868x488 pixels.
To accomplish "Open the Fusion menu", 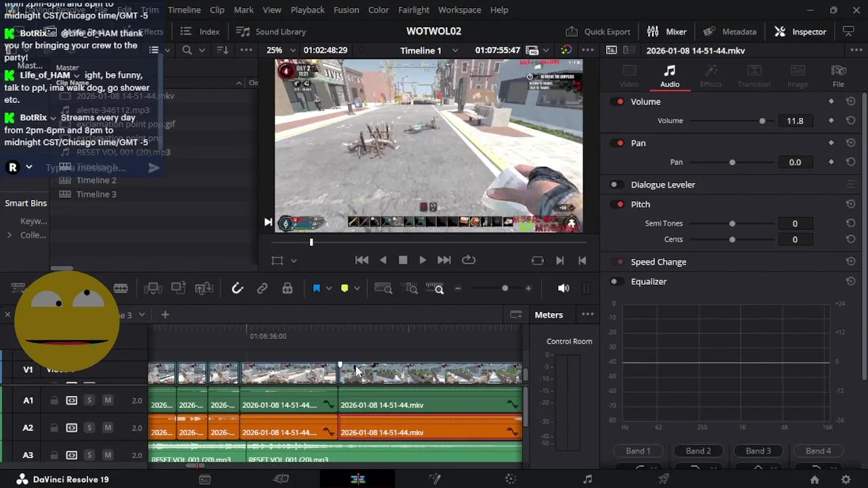I will tap(346, 9).
